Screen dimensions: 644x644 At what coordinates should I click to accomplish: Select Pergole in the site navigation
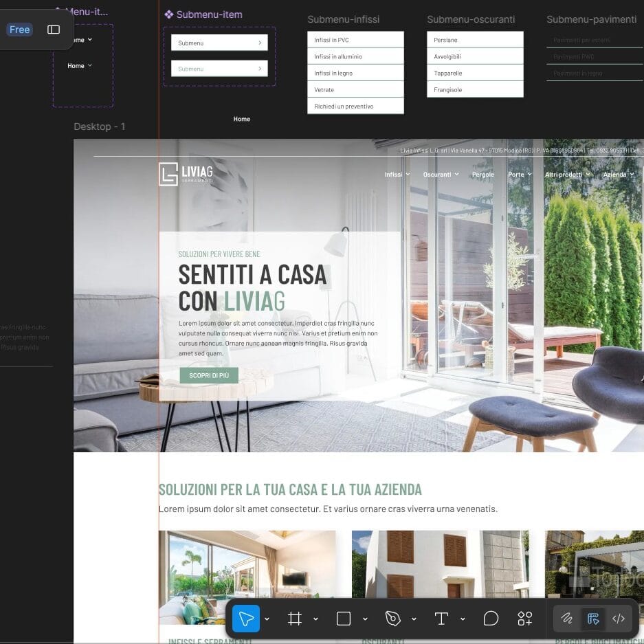point(483,175)
